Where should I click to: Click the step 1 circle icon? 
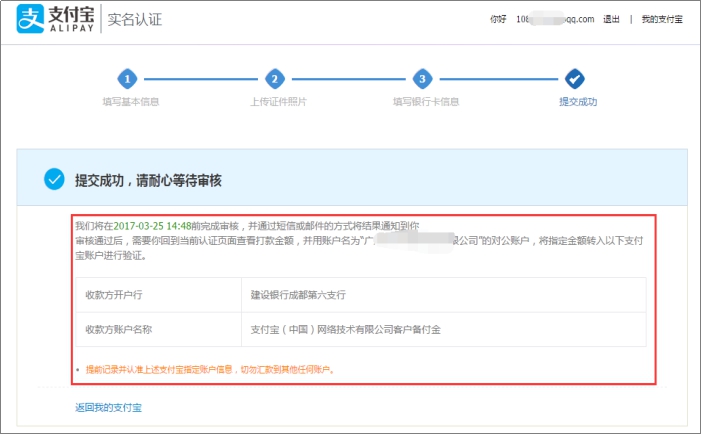(128, 79)
